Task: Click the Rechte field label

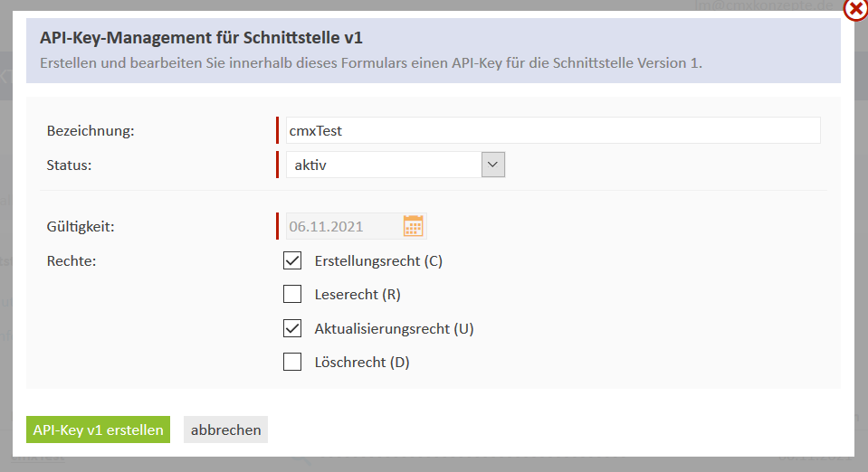Action: (72, 261)
